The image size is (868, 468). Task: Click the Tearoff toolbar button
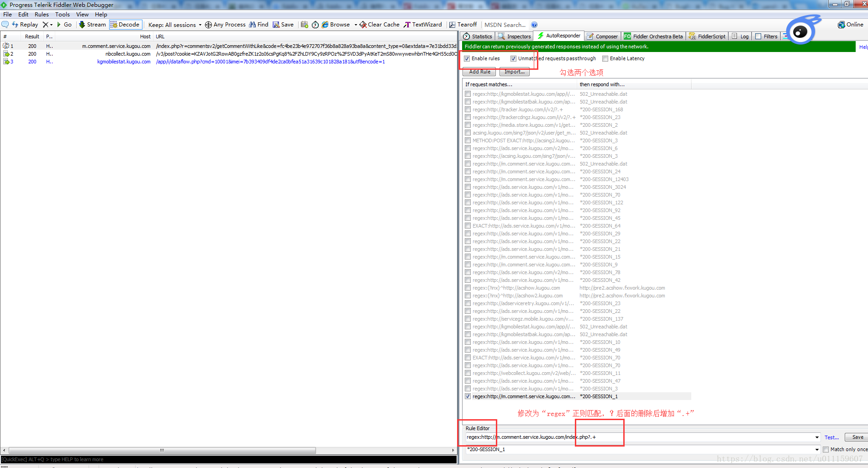click(463, 25)
